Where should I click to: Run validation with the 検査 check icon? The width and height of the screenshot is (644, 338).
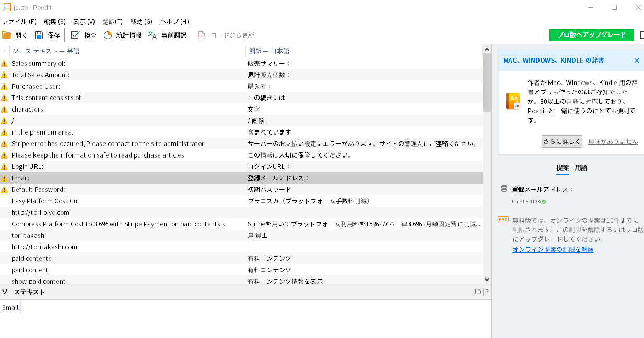(x=75, y=35)
